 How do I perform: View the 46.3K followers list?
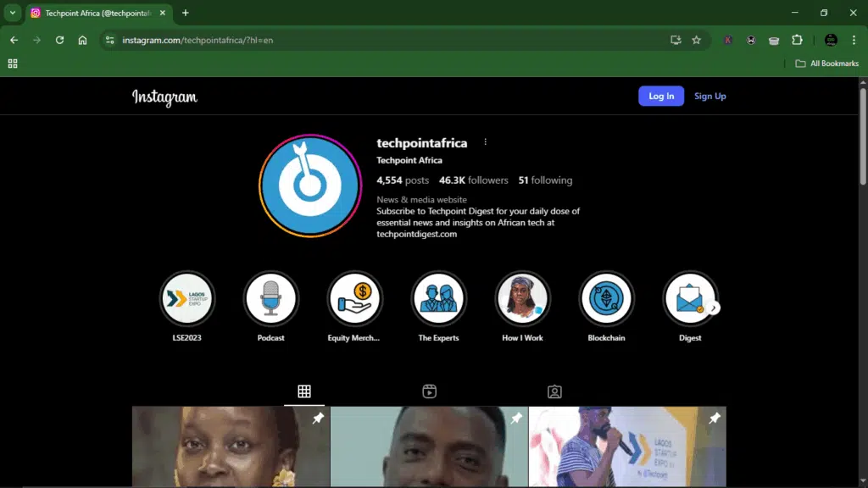click(473, 180)
